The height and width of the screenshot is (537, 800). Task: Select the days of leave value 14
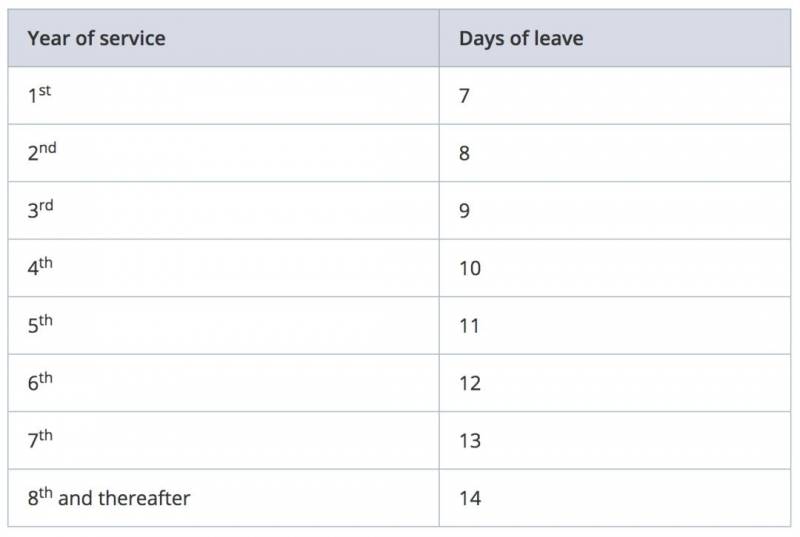coord(470,498)
